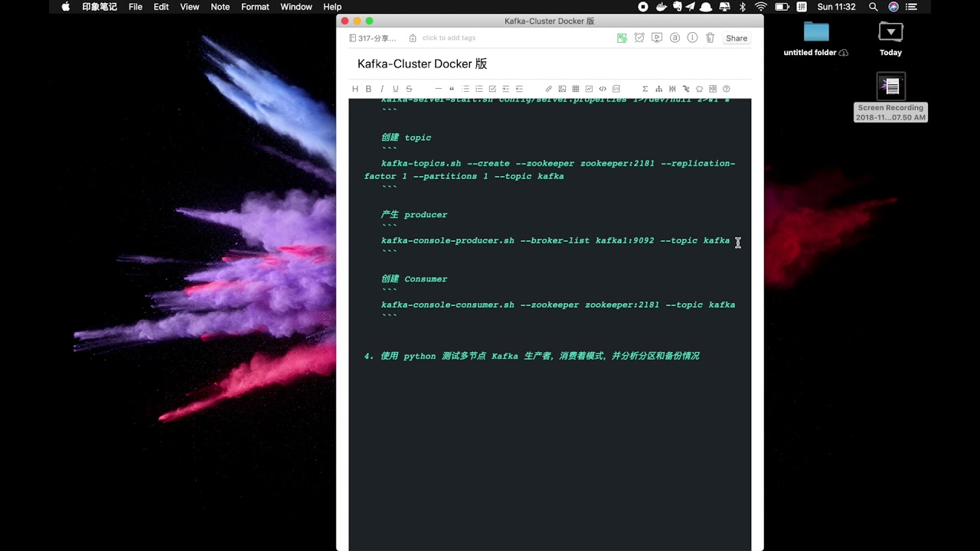Share the note via the Share button
Screen dimensions: 980x551
[x=737, y=38]
